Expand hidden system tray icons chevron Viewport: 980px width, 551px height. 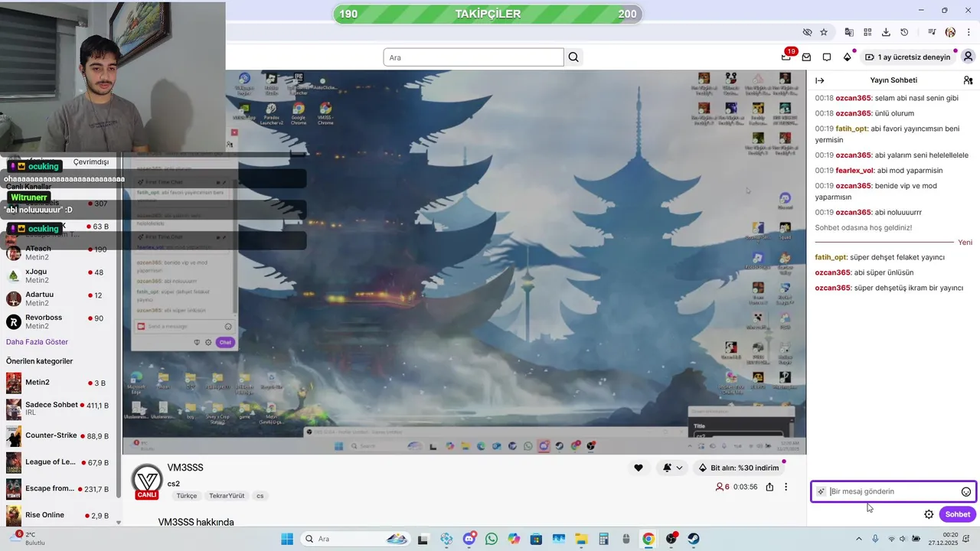859,539
